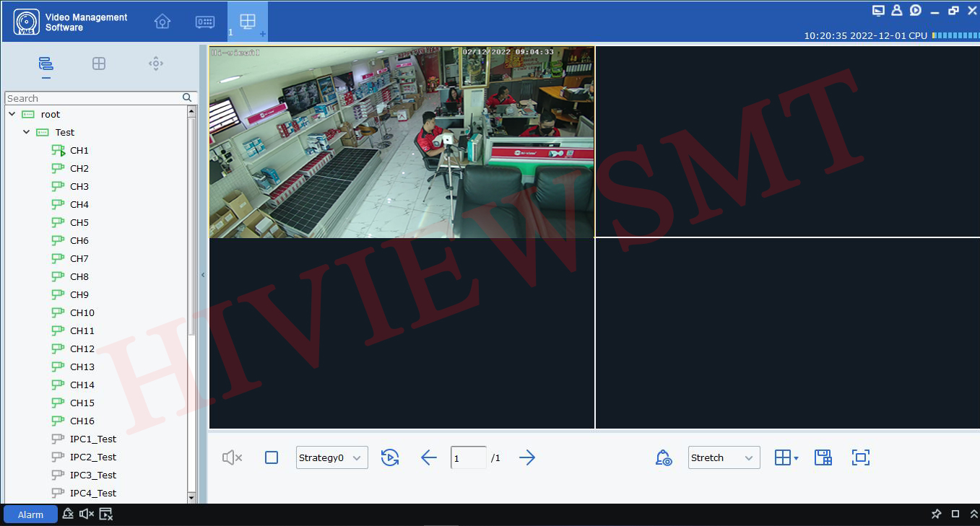
Task: Stop all video streams
Action: (x=272, y=457)
